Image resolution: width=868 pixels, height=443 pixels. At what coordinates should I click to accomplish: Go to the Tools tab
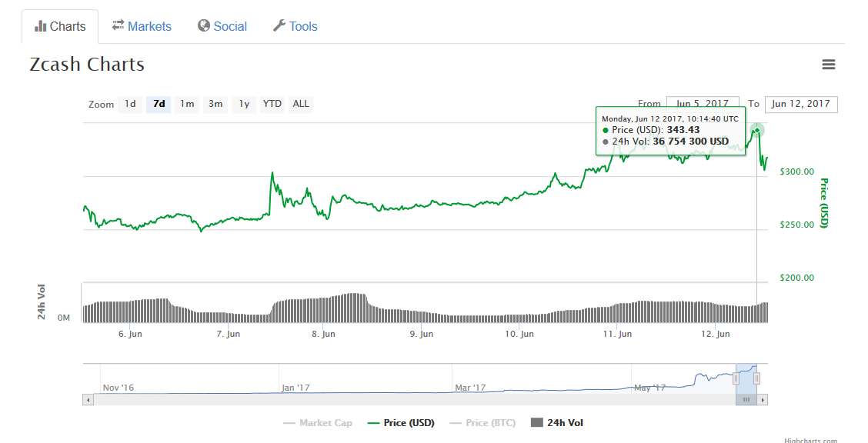point(295,27)
